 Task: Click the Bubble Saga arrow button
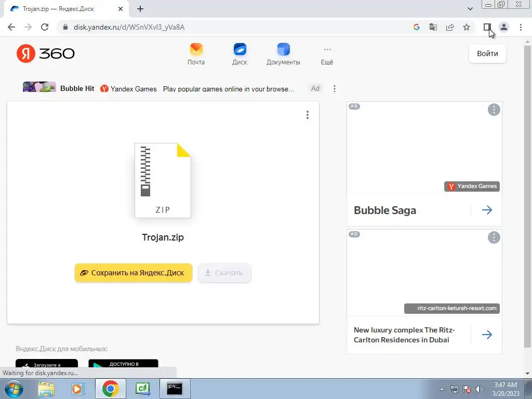click(x=487, y=210)
